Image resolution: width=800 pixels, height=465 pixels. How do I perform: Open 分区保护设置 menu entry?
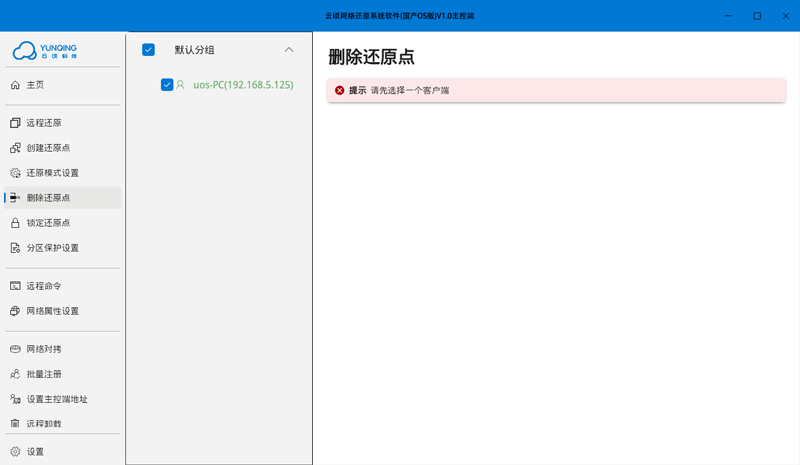63,248
